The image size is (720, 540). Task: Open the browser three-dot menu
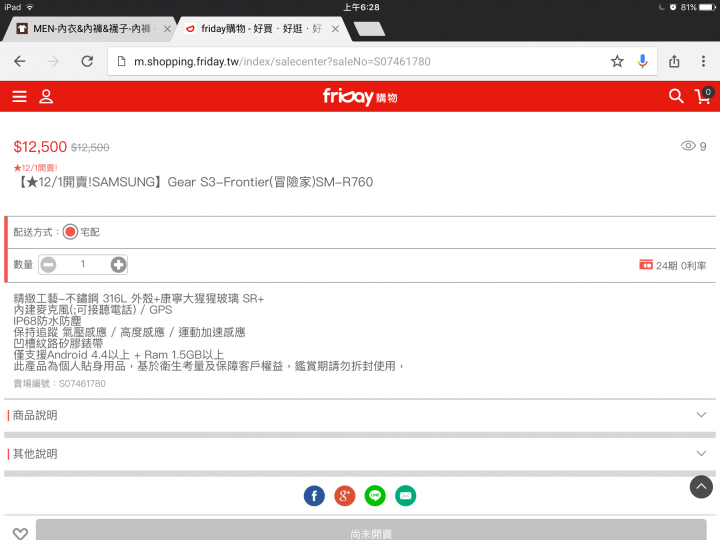pyautogui.click(x=703, y=61)
